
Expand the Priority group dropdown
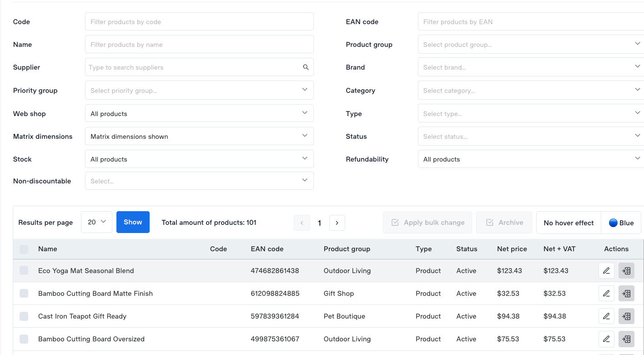pos(199,90)
